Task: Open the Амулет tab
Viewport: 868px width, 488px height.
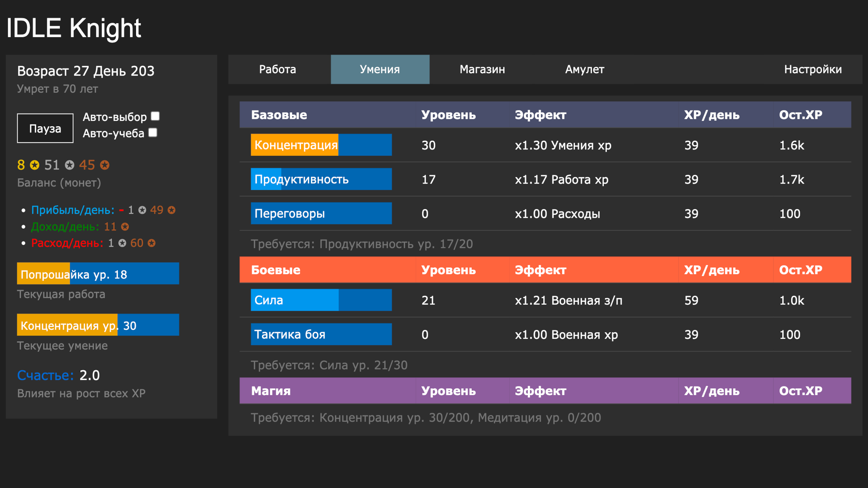Action: 585,69
